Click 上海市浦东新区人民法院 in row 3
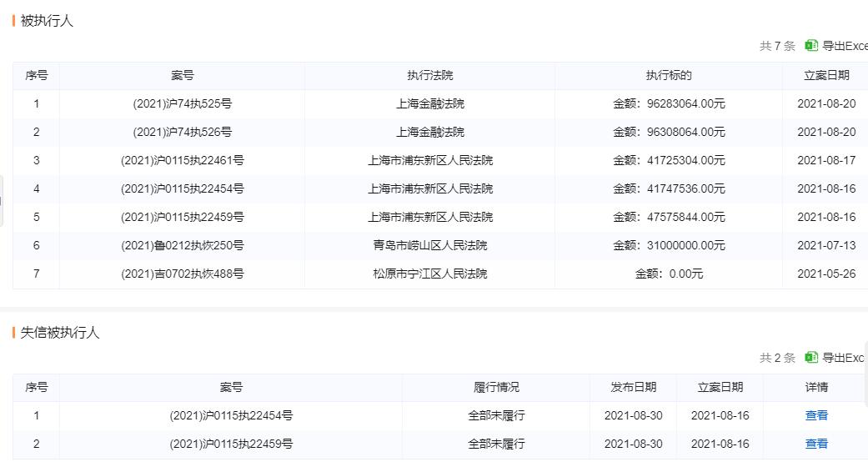Screen dimensions: 868x462 pos(430,160)
